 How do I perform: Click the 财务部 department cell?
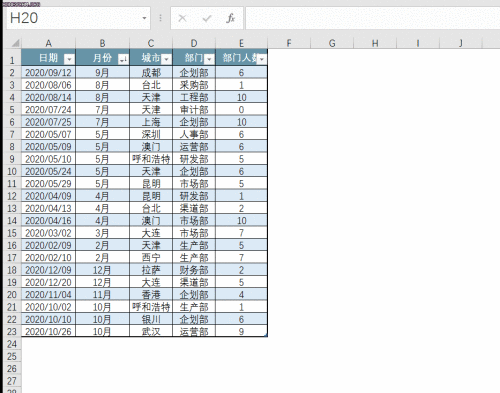[194, 270]
